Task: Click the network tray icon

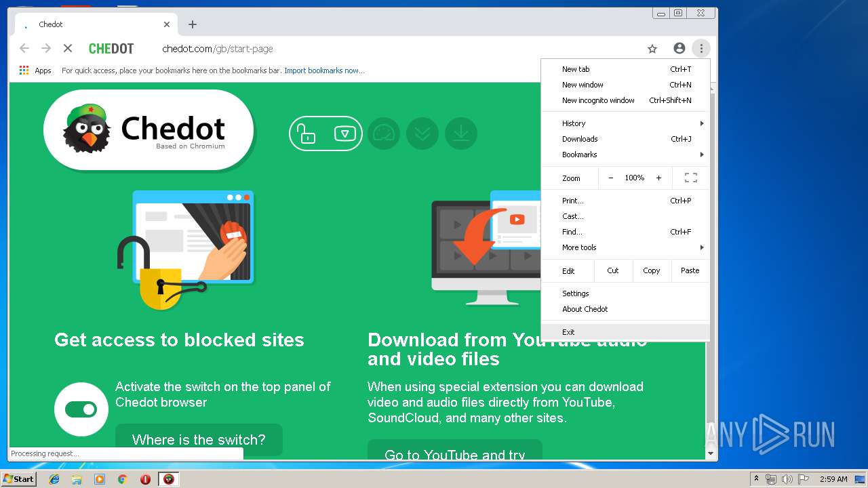Action: click(x=771, y=479)
